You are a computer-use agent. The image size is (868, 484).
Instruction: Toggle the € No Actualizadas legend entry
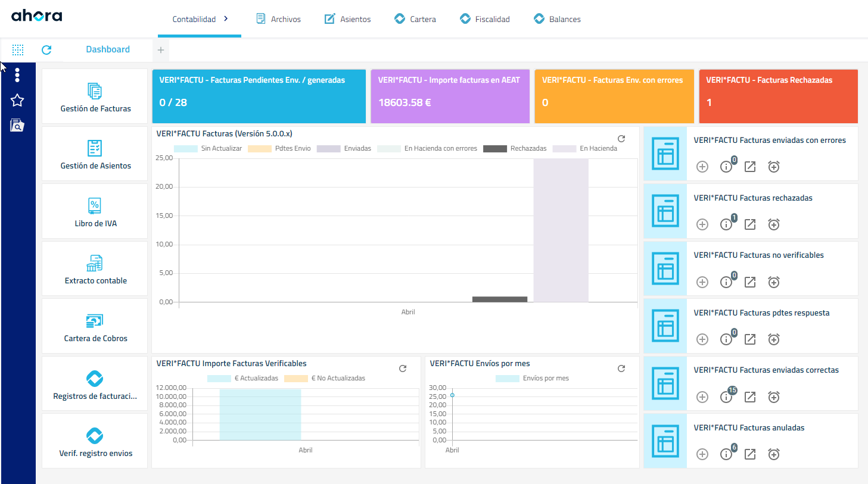pyautogui.click(x=325, y=378)
